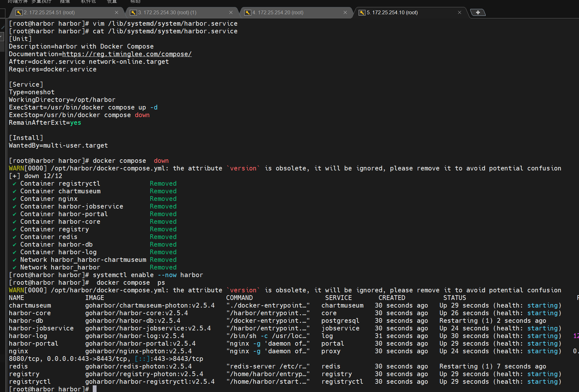Click the Container harbor-jobservice Removed row
This screenshot has width=579, height=392.
(95, 206)
